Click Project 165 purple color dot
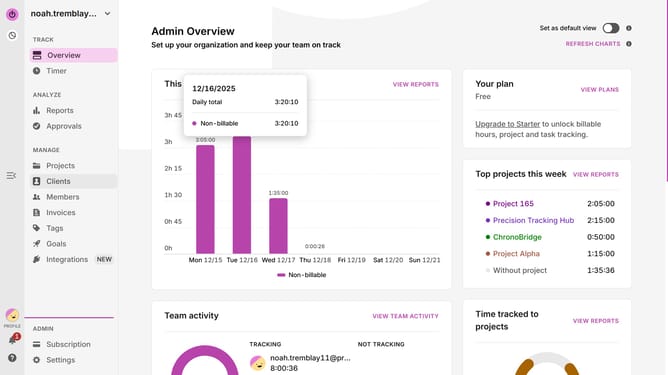 click(x=488, y=204)
